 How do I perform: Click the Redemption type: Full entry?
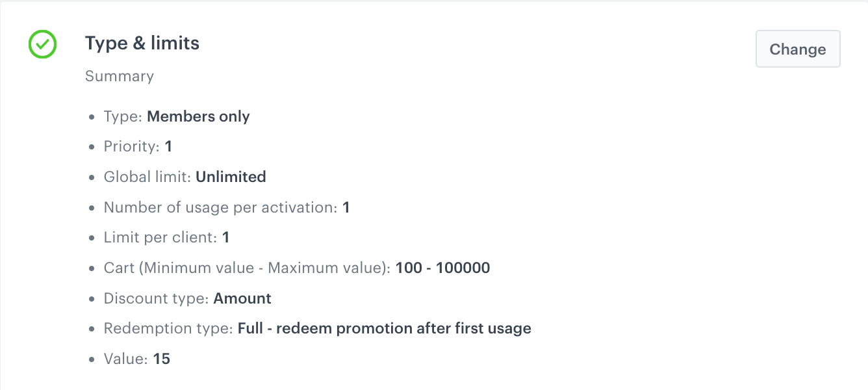click(317, 329)
